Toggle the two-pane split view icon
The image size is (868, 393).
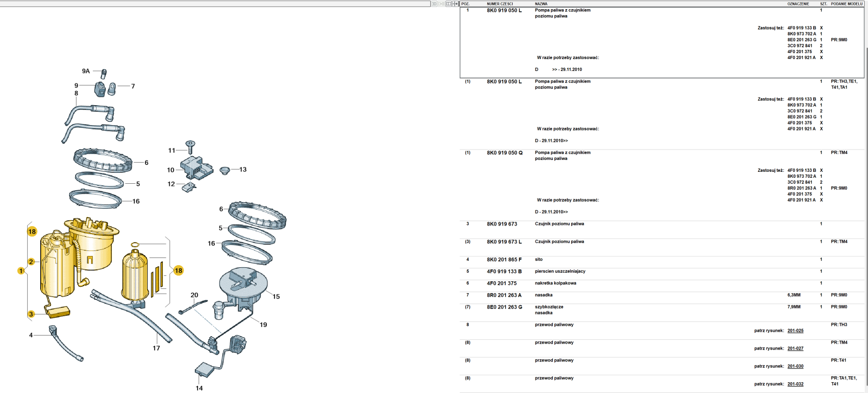[x=449, y=4]
